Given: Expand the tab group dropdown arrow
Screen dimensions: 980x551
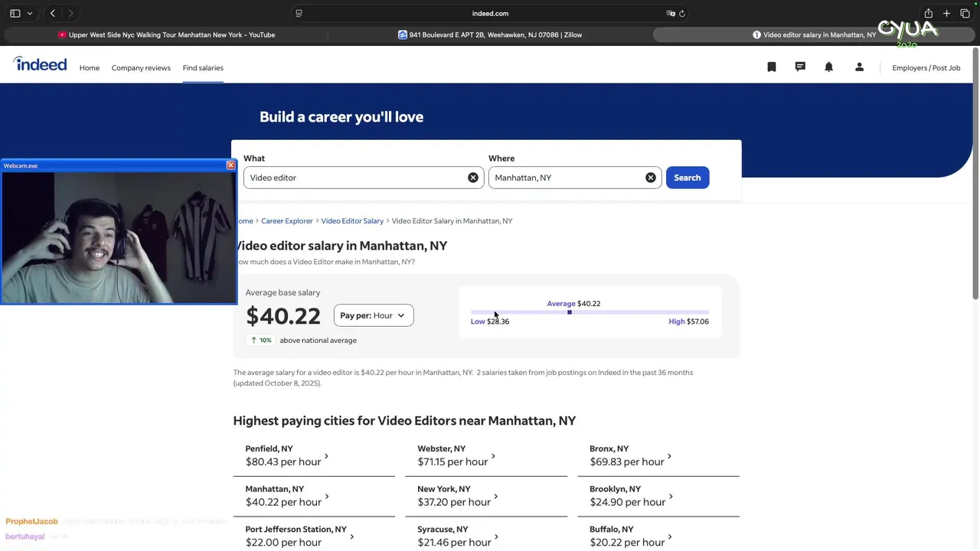Looking at the screenshot, I should pos(30,13).
